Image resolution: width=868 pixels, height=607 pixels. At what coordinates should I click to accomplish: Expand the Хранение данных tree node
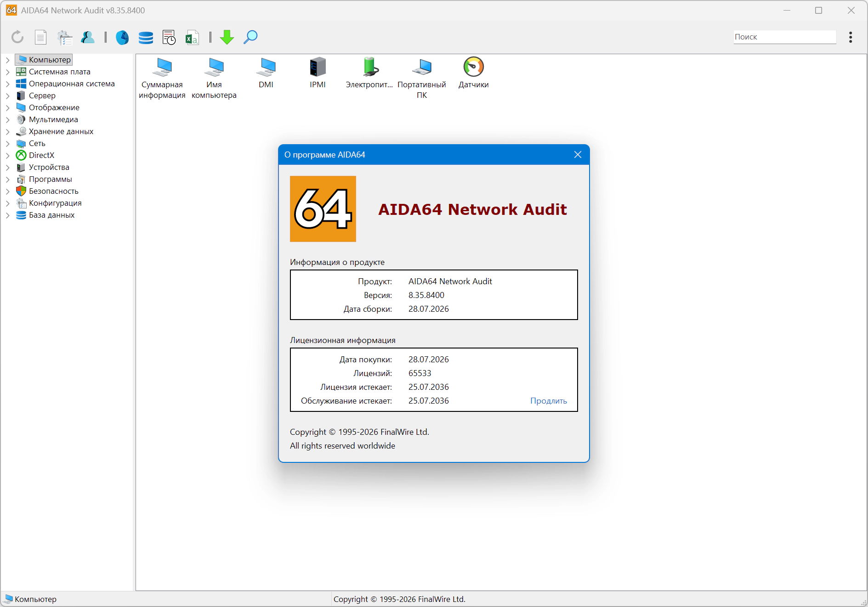[7, 131]
